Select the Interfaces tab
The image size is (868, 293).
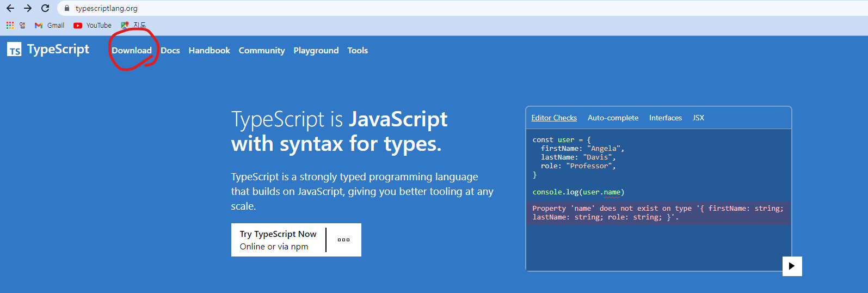(666, 118)
